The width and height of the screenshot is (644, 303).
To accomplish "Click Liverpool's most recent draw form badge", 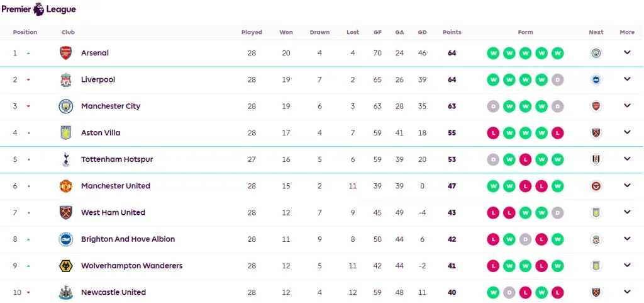I will point(557,80).
